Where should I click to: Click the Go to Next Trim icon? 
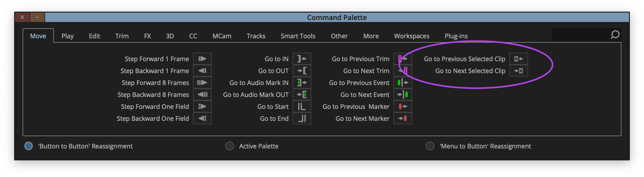(x=403, y=71)
